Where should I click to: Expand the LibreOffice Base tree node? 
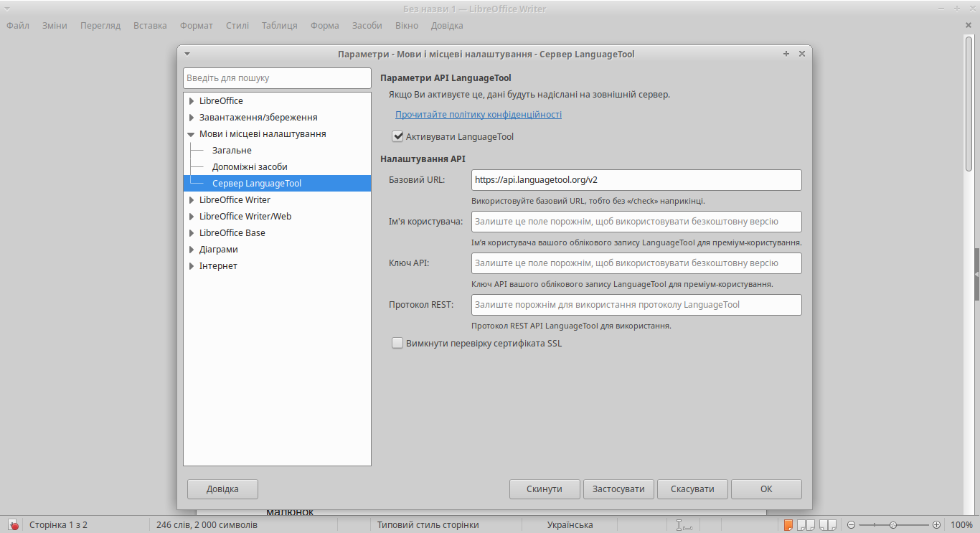tap(192, 233)
